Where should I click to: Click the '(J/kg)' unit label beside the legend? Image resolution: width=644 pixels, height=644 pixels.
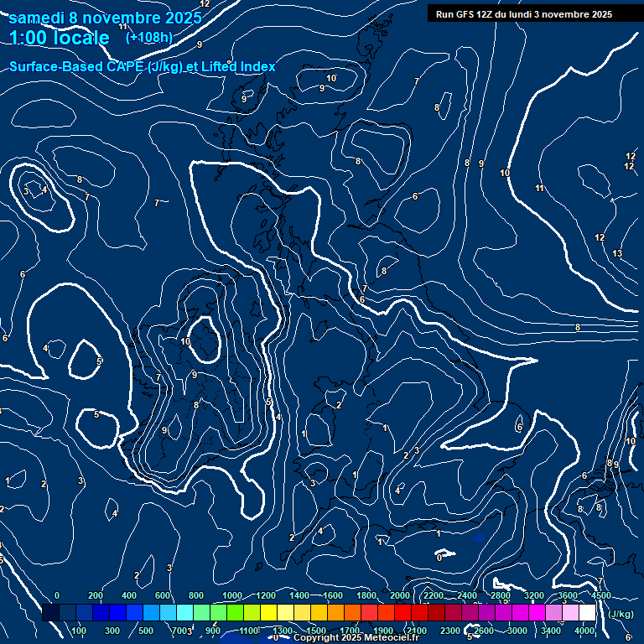coord(621,614)
